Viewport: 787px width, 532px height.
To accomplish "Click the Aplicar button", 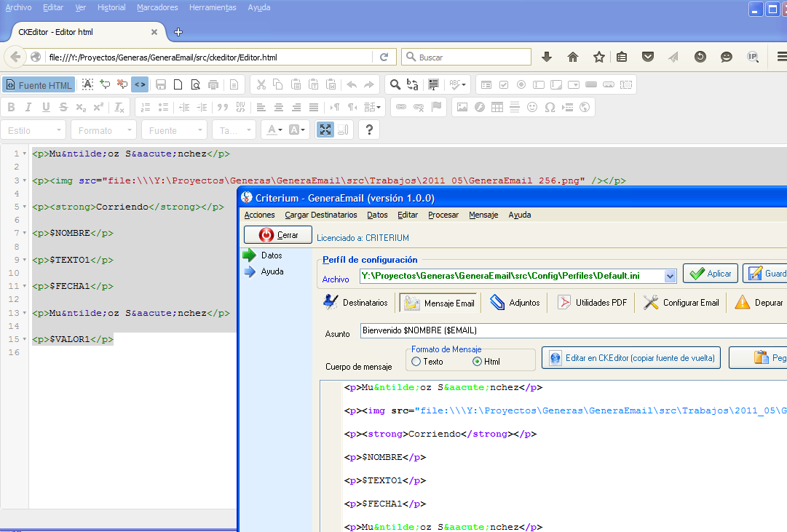I will (x=711, y=274).
